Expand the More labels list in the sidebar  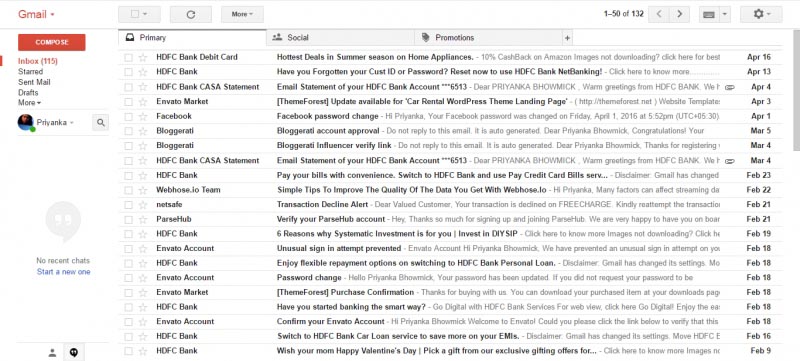[x=30, y=103]
